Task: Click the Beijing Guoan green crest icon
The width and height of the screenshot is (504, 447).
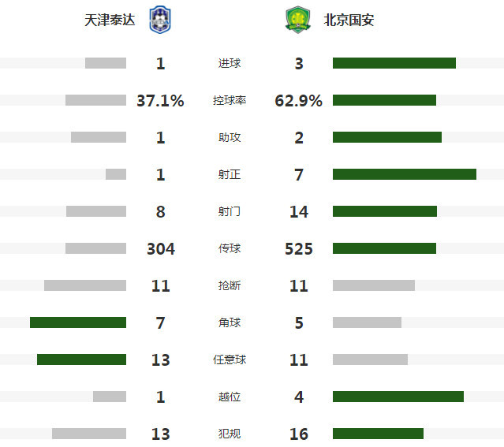Action: (298, 20)
